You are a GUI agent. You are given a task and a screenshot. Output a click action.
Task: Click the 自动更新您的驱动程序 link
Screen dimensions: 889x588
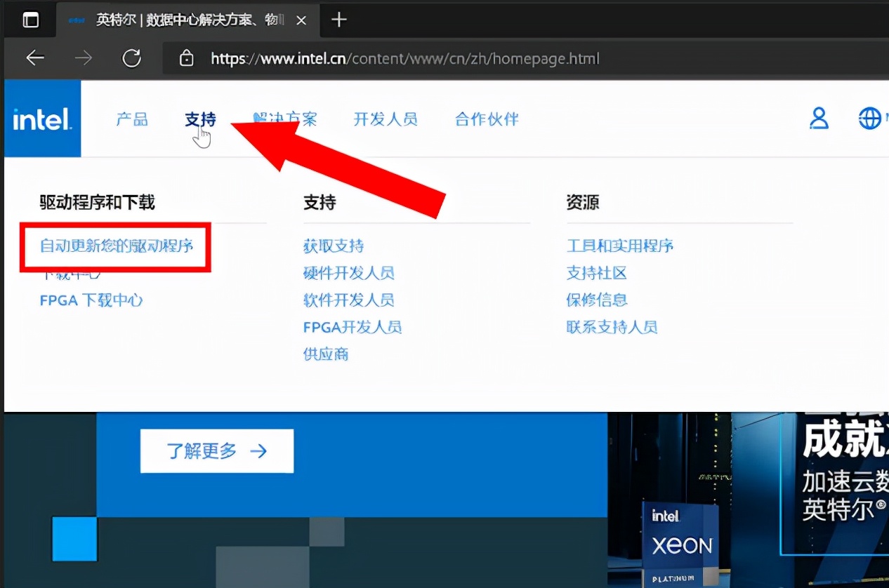[115, 248]
